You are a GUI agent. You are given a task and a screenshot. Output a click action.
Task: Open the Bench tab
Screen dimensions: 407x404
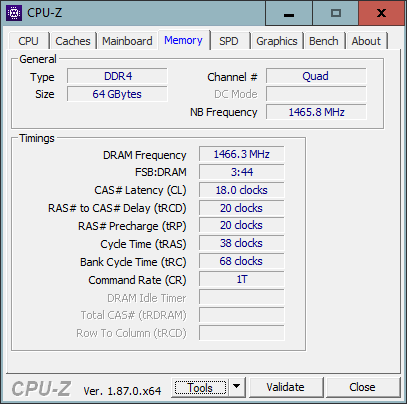point(324,41)
